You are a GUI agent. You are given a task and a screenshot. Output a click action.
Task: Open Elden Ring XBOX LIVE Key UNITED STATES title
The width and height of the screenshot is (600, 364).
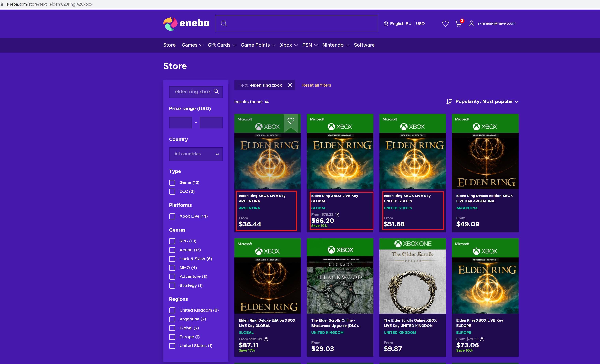[407, 198]
